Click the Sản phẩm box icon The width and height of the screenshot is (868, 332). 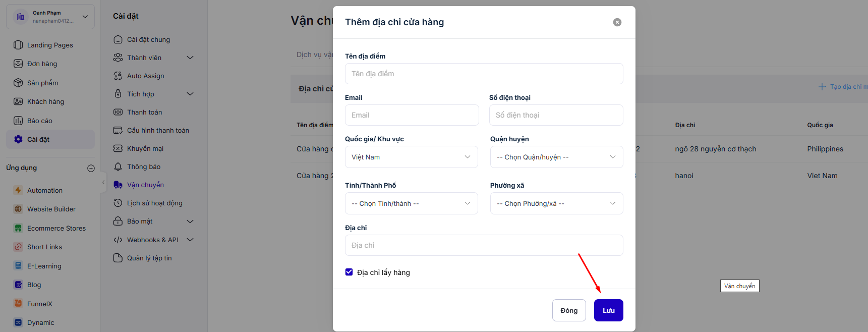(18, 83)
